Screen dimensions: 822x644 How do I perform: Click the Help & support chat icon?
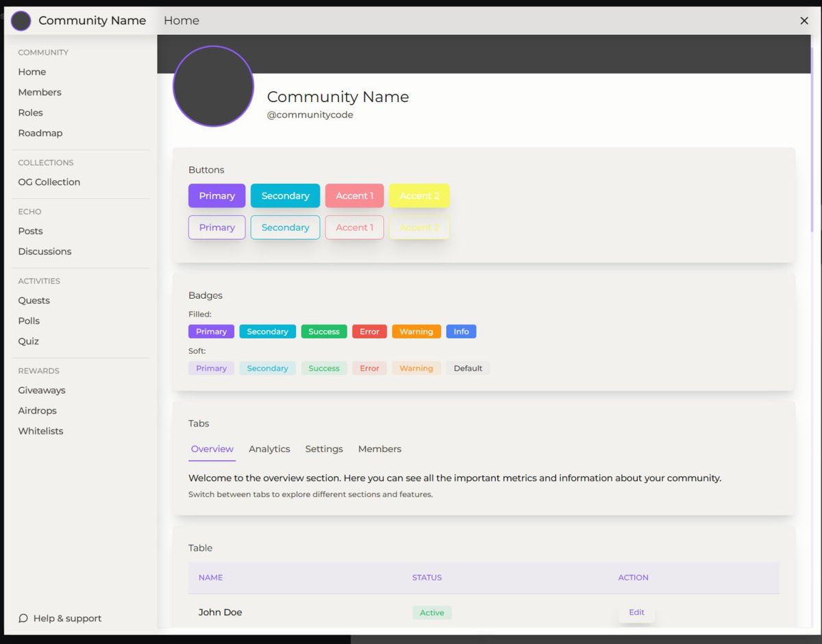[23, 618]
